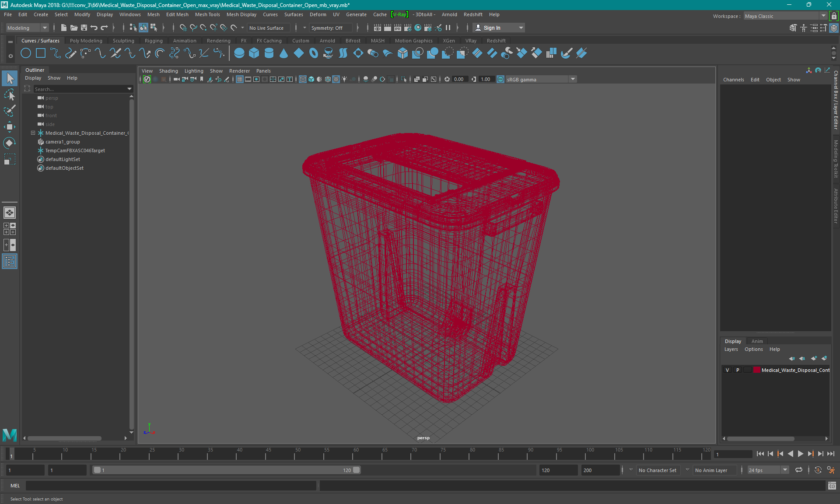The image size is (840, 504).
Task: Switch to the Anim layer tab
Action: click(x=757, y=341)
